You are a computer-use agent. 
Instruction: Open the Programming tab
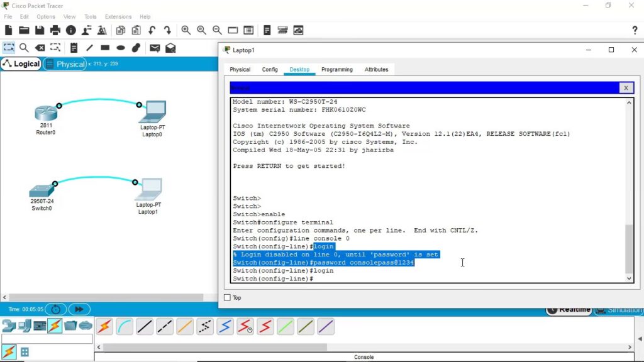(336, 70)
